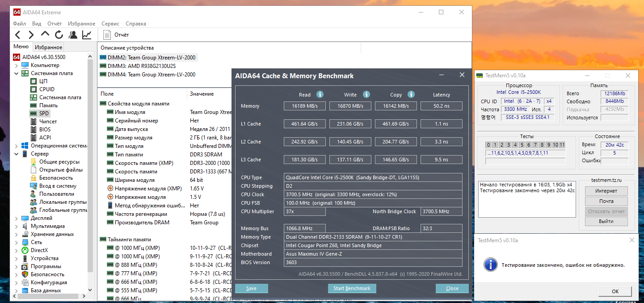Screen dimensions: 644x303
Task: Open the Отчёт menu in the menu bar
Action: pyautogui.click(x=55, y=24)
